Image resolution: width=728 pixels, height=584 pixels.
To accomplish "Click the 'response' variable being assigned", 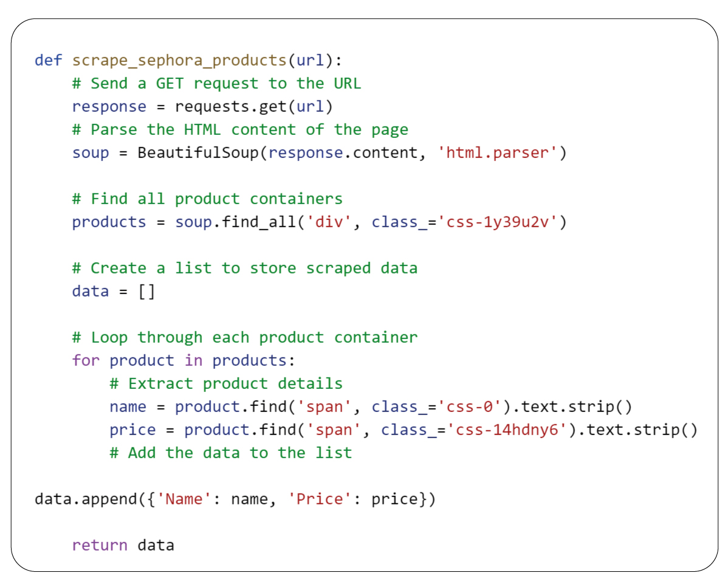I will pyautogui.click(x=109, y=107).
